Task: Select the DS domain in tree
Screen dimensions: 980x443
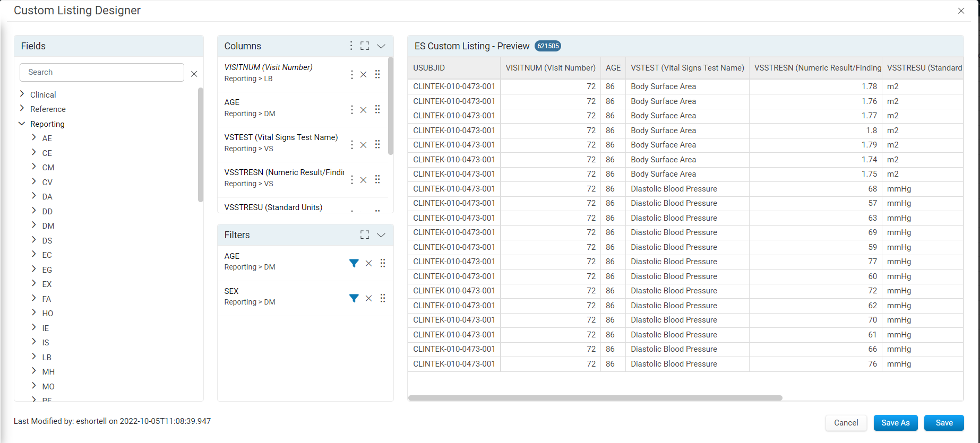Action: pos(47,240)
